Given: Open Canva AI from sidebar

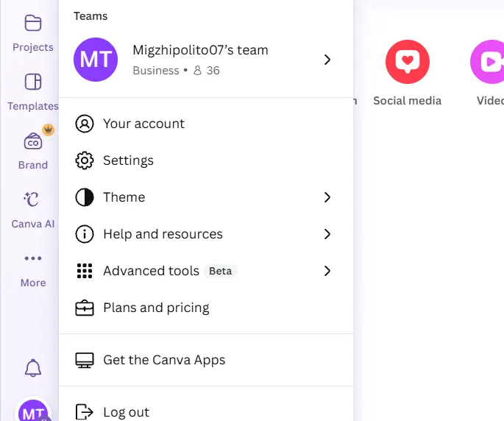Looking at the screenshot, I should (33, 210).
